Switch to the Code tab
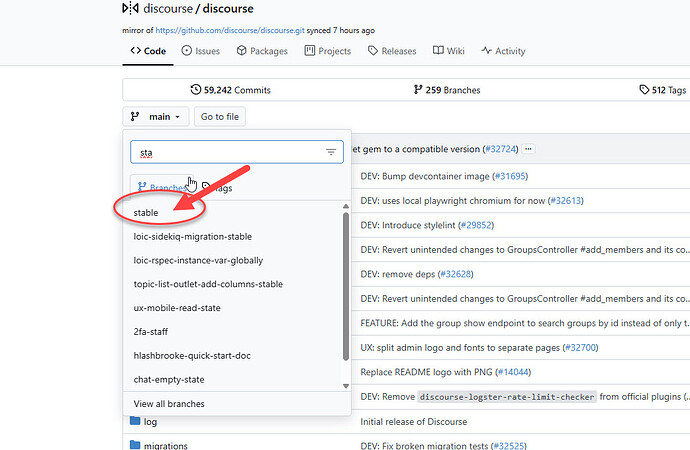Screen dimensions: 690x450 pos(147,51)
